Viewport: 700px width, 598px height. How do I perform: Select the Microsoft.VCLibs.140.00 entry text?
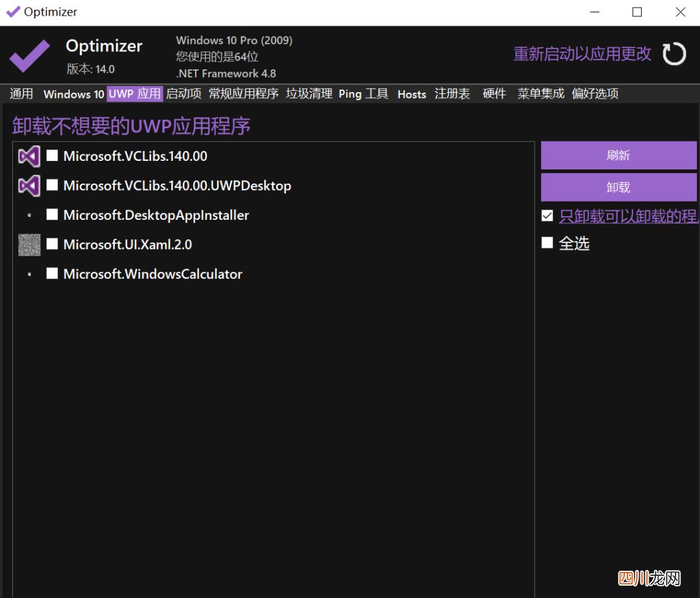point(135,156)
